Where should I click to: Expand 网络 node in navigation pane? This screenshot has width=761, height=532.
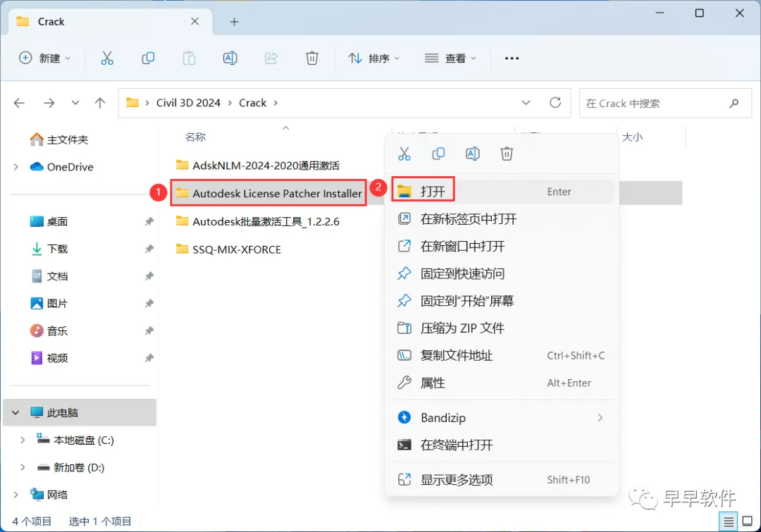[x=16, y=495]
